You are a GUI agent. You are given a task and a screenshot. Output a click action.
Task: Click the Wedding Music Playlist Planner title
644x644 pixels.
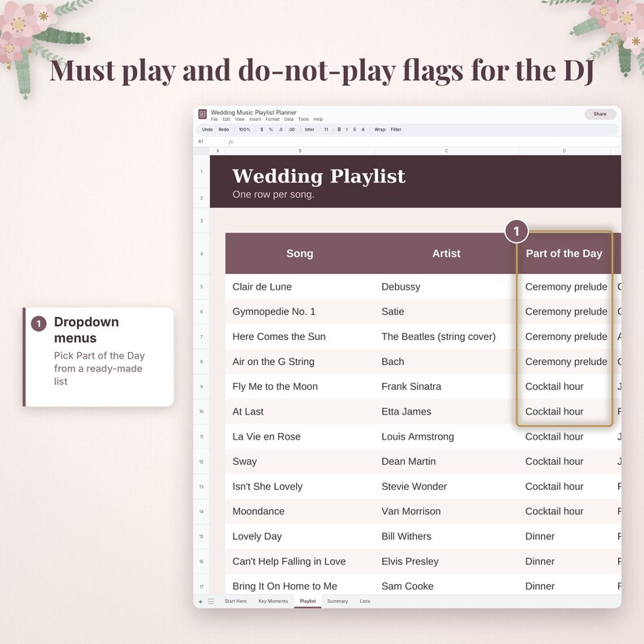coord(253,113)
